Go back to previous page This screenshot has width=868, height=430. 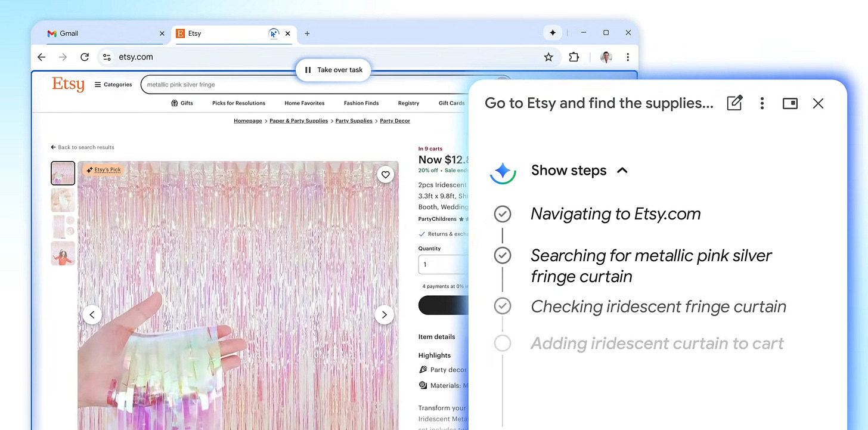[x=41, y=57]
